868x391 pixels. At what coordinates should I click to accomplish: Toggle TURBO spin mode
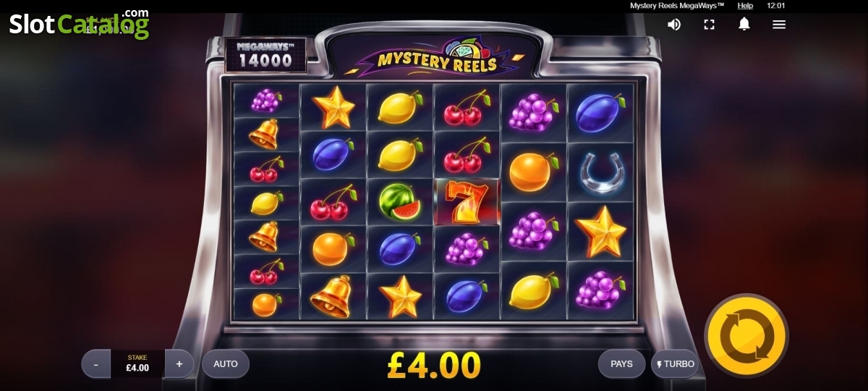pos(675,364)
